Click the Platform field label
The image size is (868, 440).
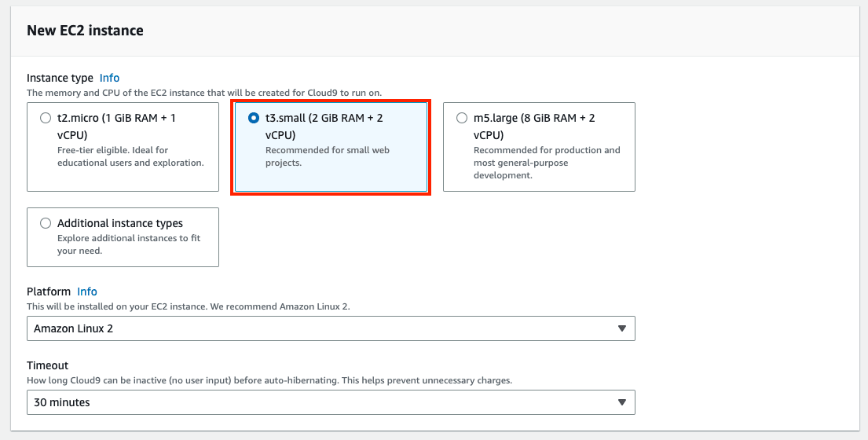point(49,291)
